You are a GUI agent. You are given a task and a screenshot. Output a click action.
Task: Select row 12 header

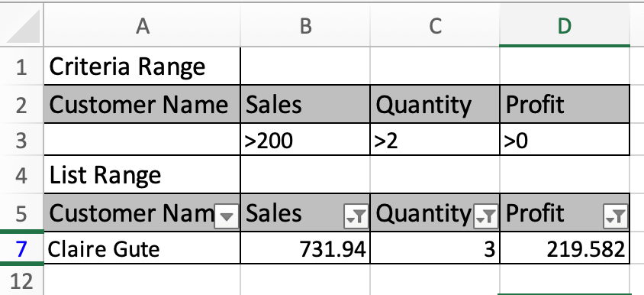(21, 281)
